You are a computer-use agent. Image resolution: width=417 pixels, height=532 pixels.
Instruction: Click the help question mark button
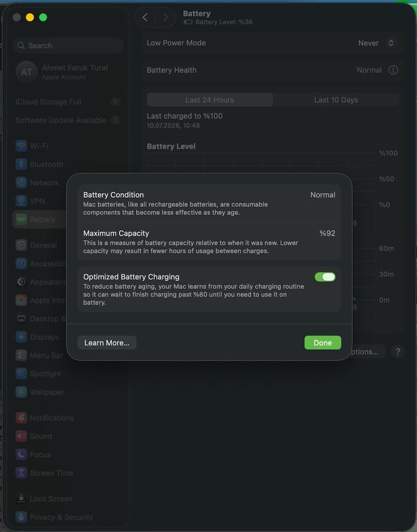click(x=398, y=352)
